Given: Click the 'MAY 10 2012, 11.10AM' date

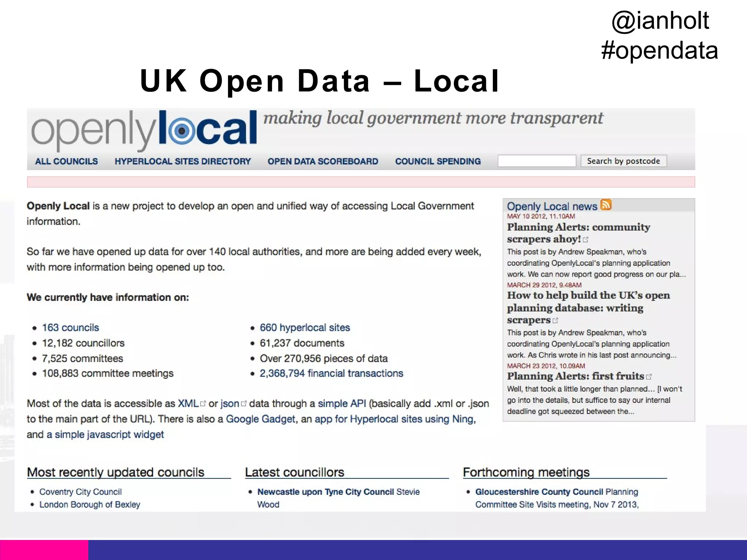Looking at the screenshot, I should [541, 216].
